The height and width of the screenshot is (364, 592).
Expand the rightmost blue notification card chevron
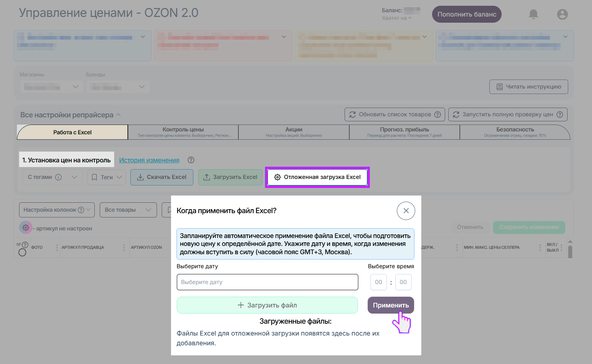click(565, 37)
